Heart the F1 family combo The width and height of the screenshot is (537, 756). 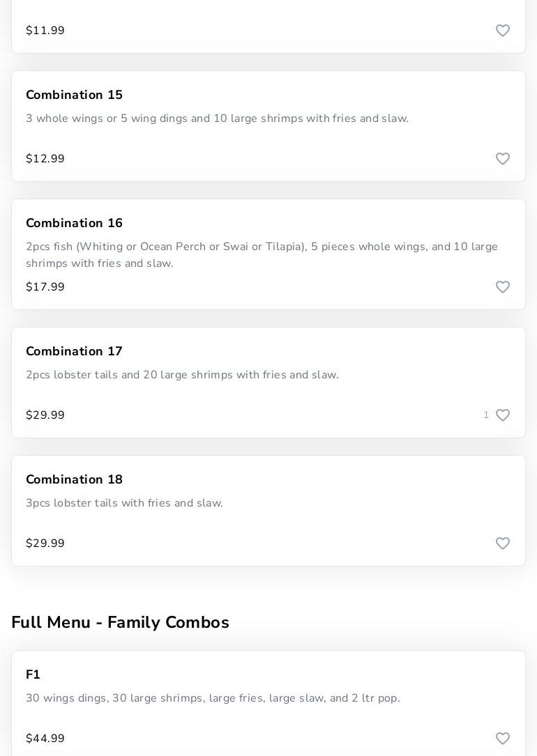click(503, 739)
